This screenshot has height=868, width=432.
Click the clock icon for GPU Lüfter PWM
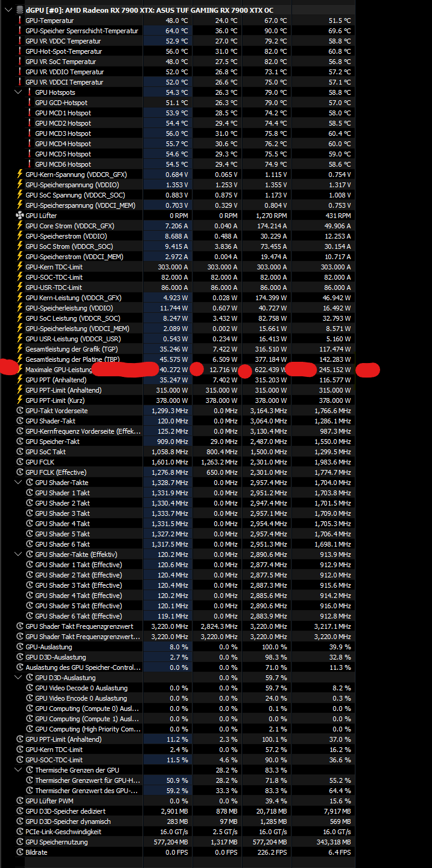(20, 801)
